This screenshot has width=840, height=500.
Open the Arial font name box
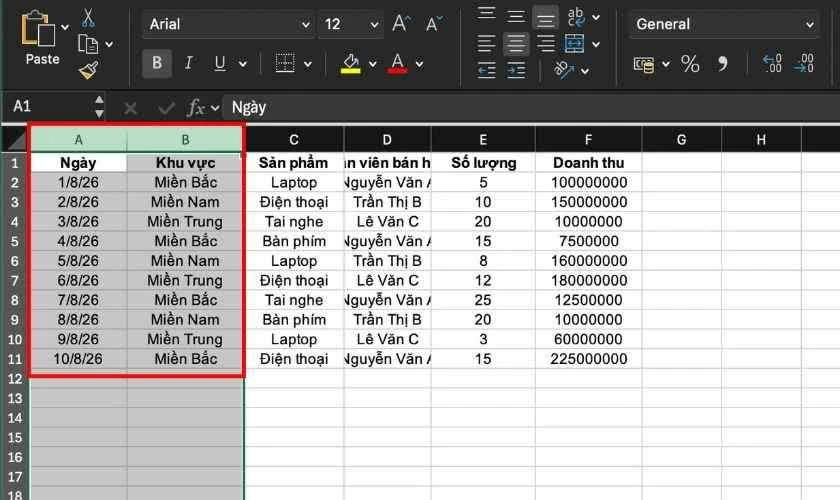[229, 24]
